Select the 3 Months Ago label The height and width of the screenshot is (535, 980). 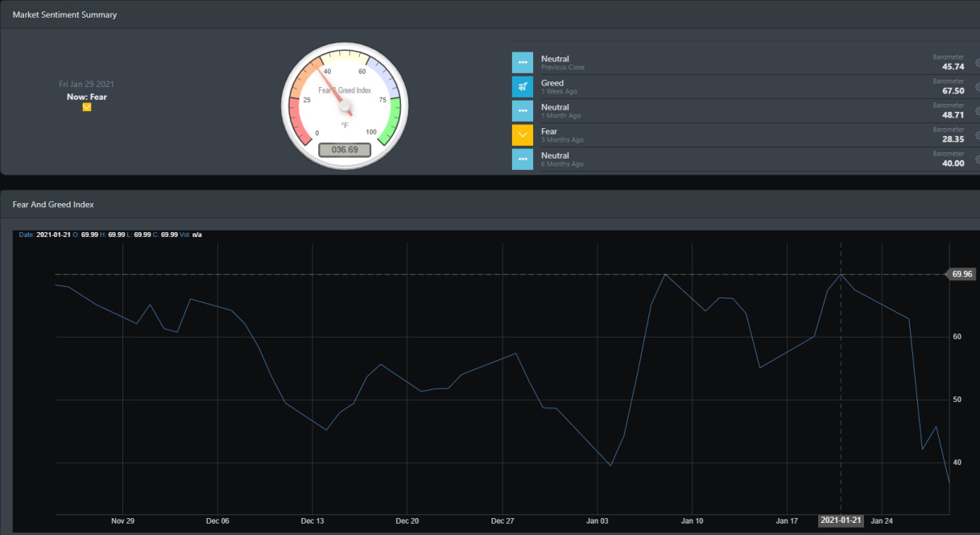[x=562, y=140]
